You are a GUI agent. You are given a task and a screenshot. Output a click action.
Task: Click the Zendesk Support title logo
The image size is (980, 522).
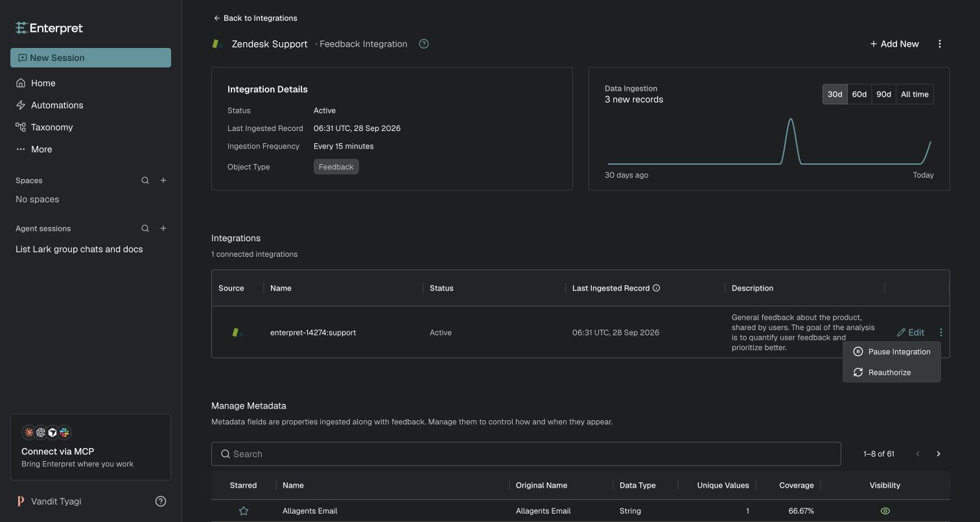pyautogui.click(x=218, y=44)
